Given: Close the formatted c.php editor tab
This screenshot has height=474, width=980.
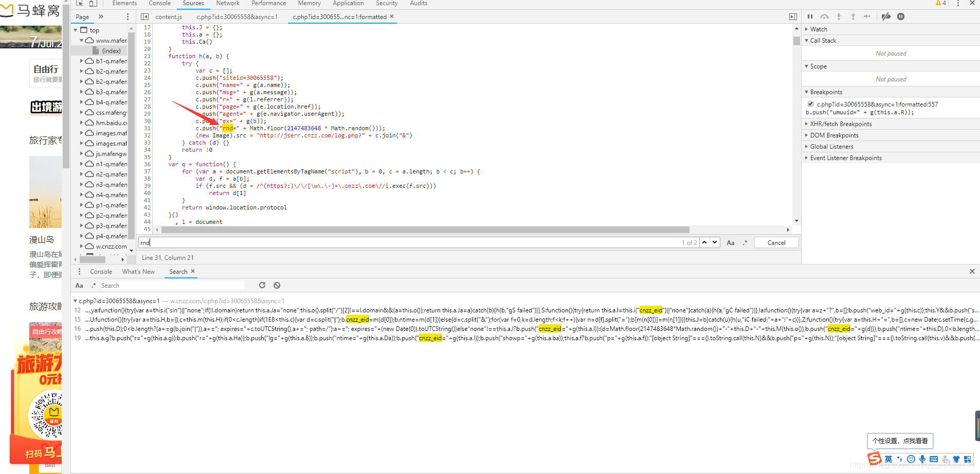Looking at the screenshot, I should click(x=392, y=16).
